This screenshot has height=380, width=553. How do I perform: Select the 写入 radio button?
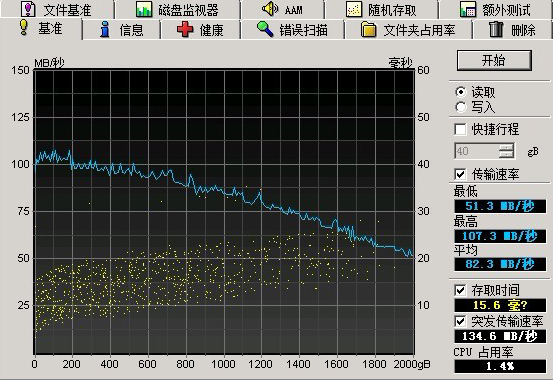point(461,107)
